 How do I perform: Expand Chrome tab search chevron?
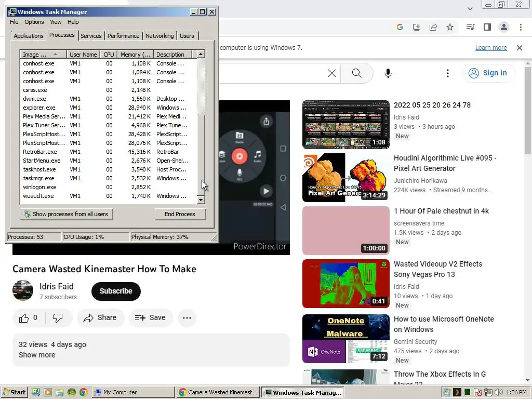[x=470, y=8]
